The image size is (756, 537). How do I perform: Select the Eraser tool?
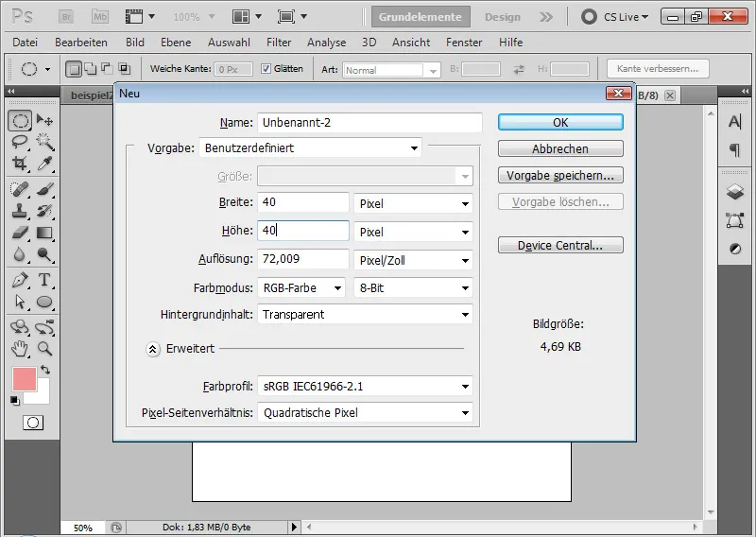(x=20, y=233)
